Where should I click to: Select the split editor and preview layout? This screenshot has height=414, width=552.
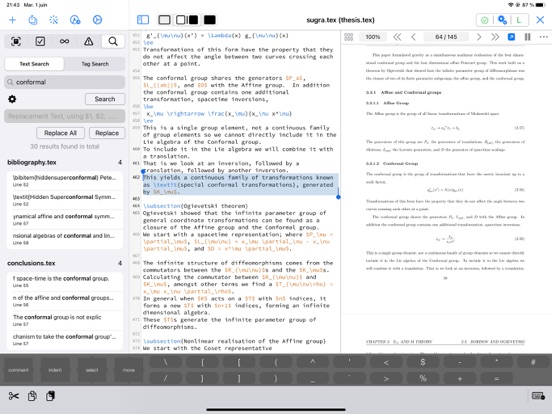click(187, 20)
